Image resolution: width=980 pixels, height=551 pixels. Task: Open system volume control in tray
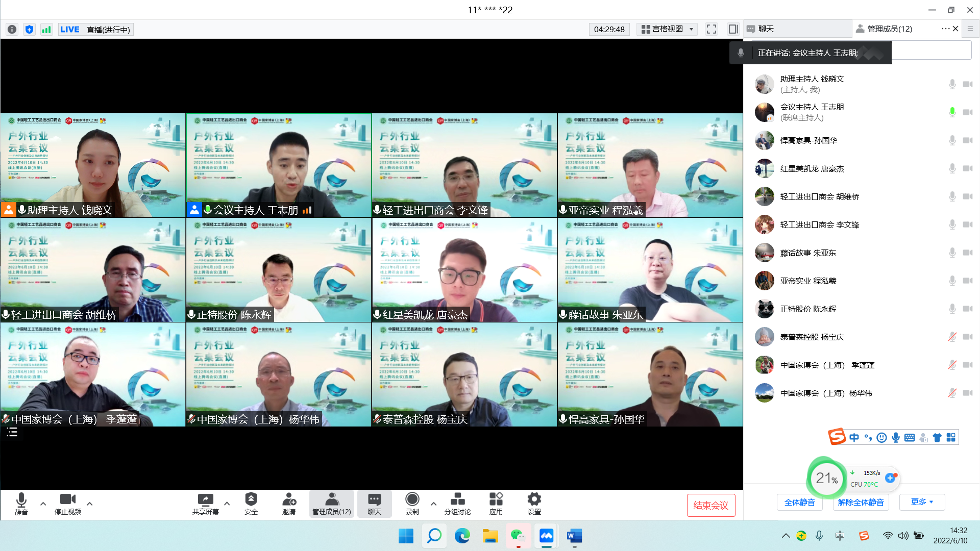(x=903, y=536)
